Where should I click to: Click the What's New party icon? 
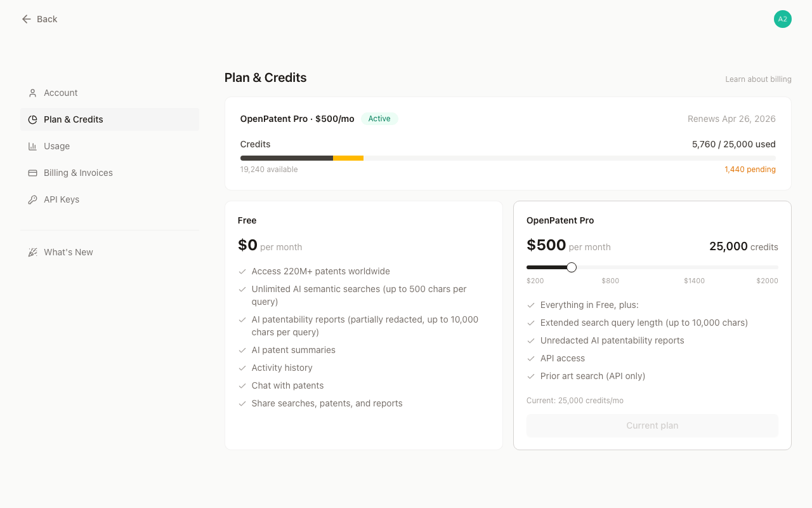coord(32,252)
